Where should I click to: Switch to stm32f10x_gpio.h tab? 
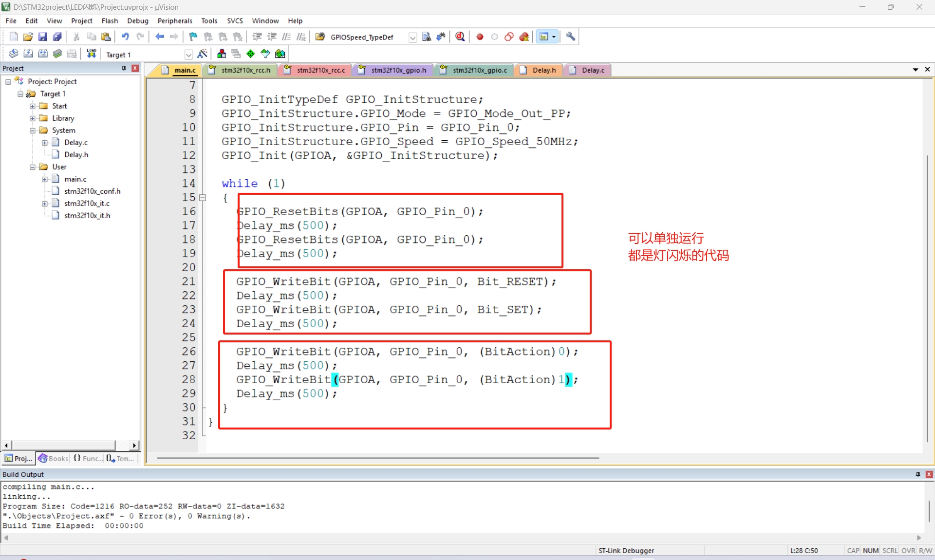point(398,70)
